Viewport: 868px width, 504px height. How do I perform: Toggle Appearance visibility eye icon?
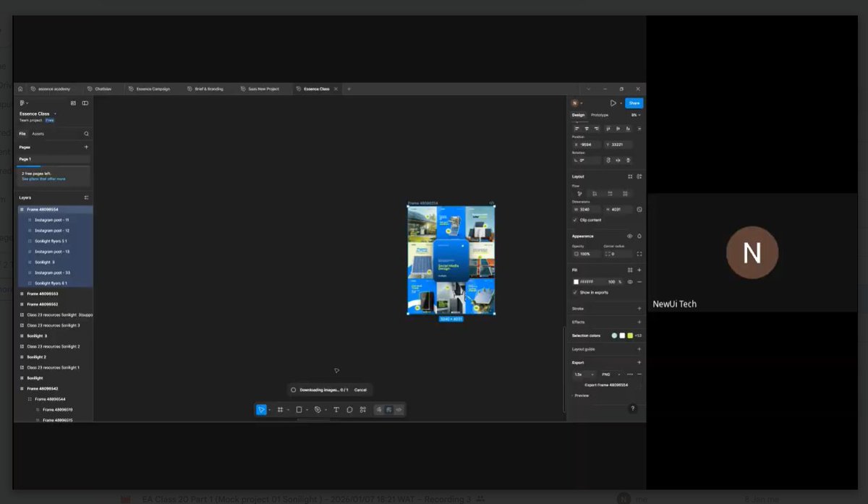point(629,236)
